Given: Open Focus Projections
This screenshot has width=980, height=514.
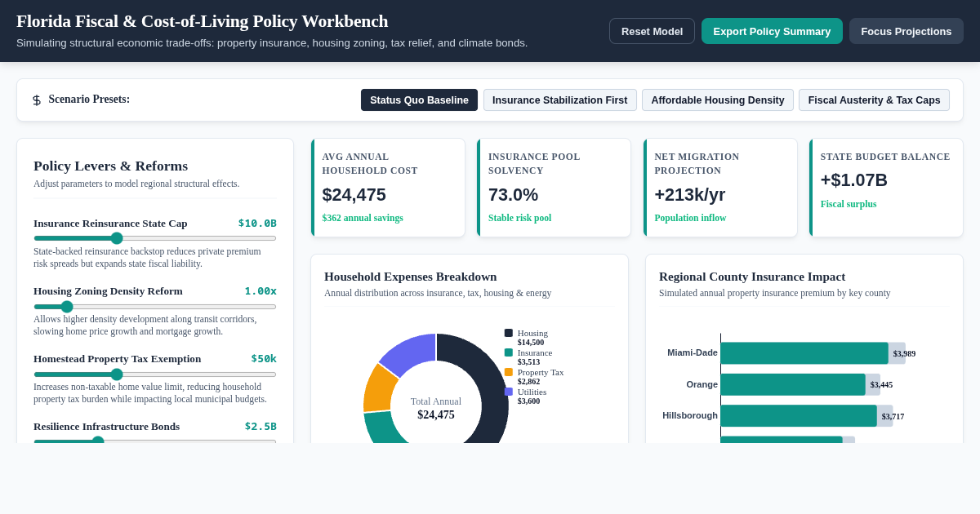Looking at the screenshot, I should coord(906,31).
